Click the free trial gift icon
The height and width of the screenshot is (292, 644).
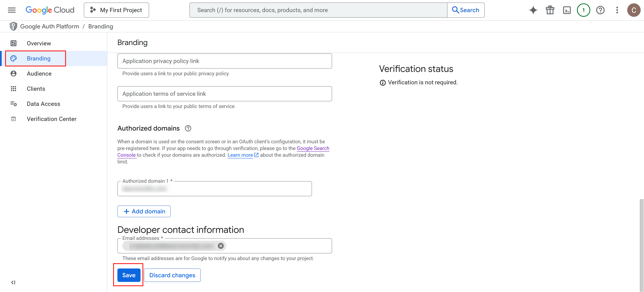tap(550, 10)
